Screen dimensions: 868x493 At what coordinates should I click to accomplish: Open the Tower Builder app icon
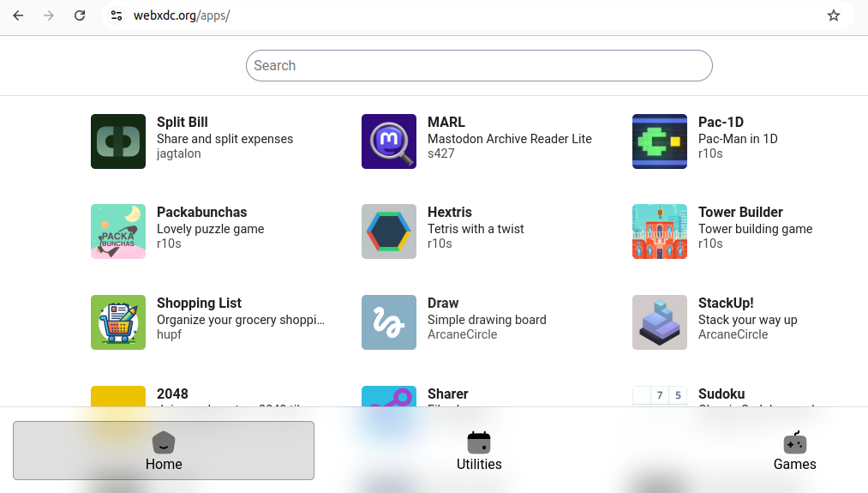coord(660,231)
